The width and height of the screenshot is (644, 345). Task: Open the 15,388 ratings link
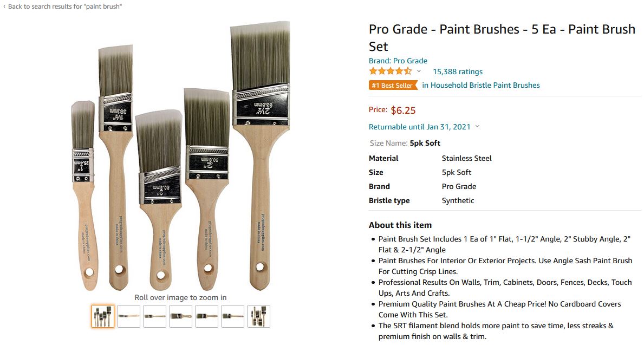click(457, 71)
